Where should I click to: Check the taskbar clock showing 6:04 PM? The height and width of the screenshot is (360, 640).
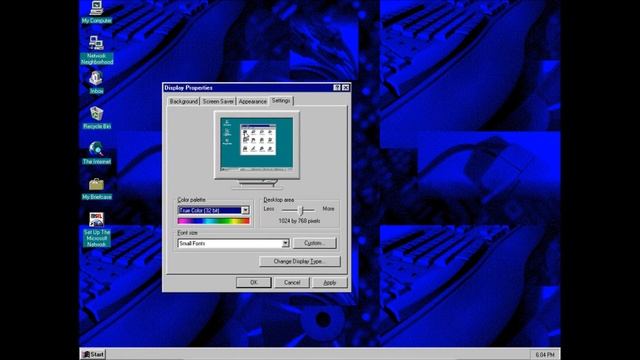tap(544, 355)
